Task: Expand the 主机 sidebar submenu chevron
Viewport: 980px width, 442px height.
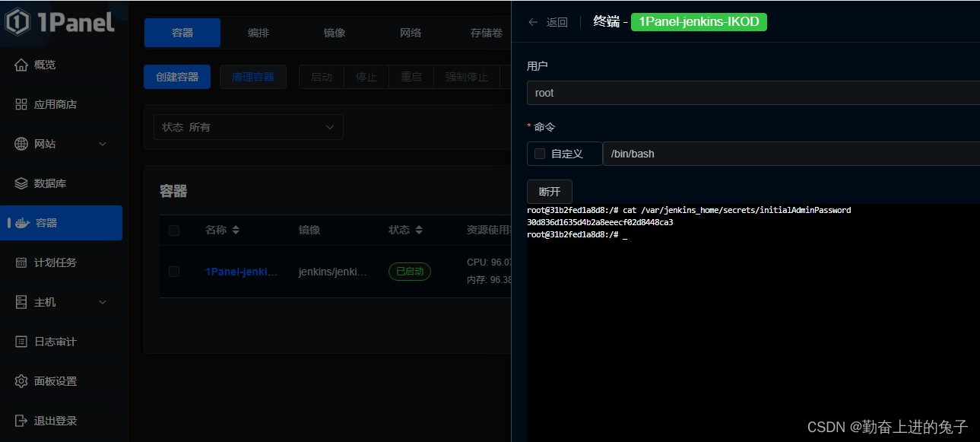Action: (103, 302)
